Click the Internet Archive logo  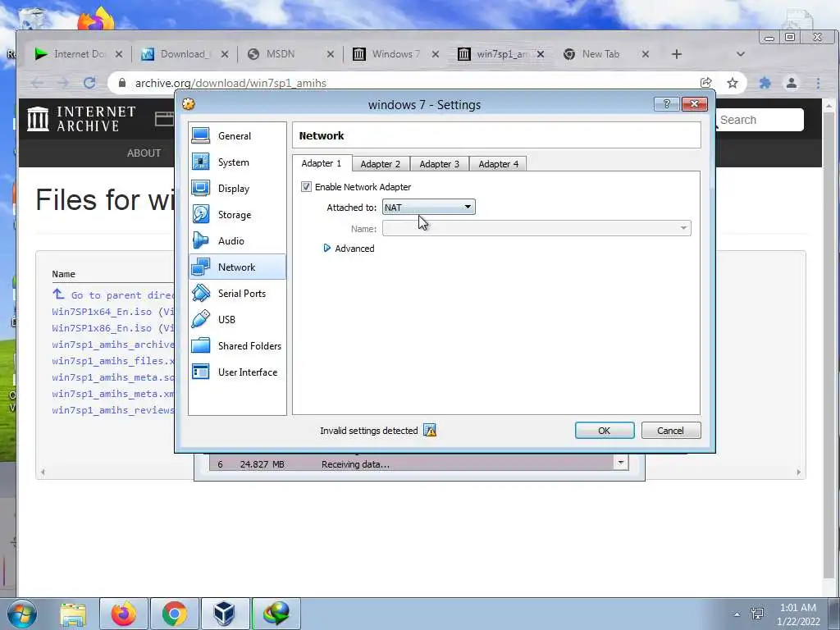pos(81,118)
